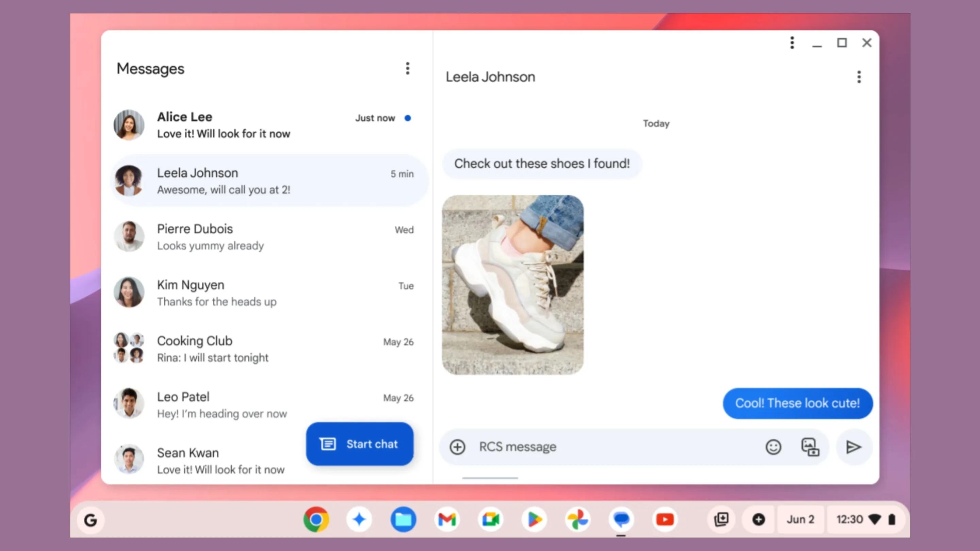The height and width of the screenshot is (551, 980).
Task: Click Leela Johnson's avatar in the list
Action: 129,181
